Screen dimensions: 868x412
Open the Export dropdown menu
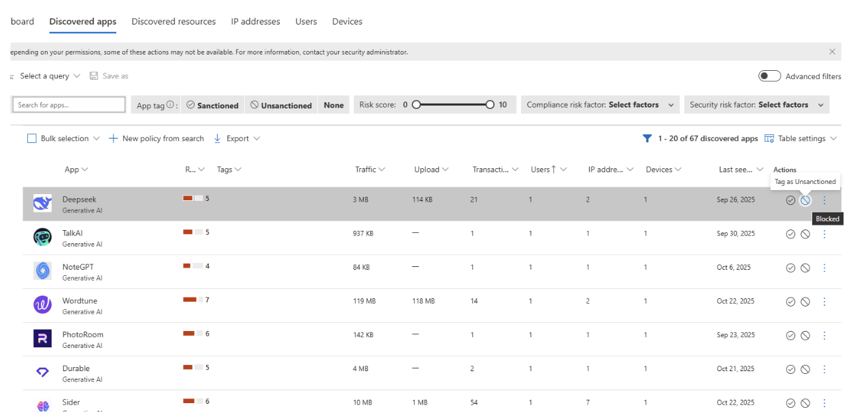[237, 138]
